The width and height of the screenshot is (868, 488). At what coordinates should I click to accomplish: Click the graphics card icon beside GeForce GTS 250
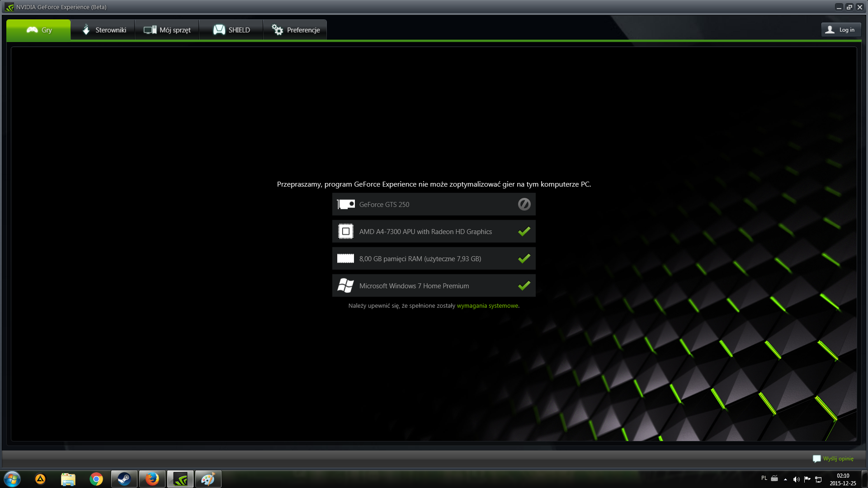(x=346, y=204)
